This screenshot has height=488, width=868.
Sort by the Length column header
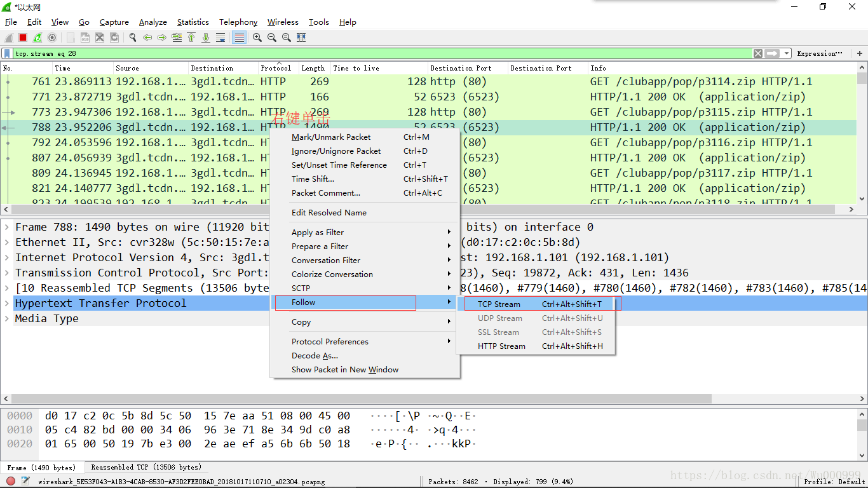click(x=314, y=68)
